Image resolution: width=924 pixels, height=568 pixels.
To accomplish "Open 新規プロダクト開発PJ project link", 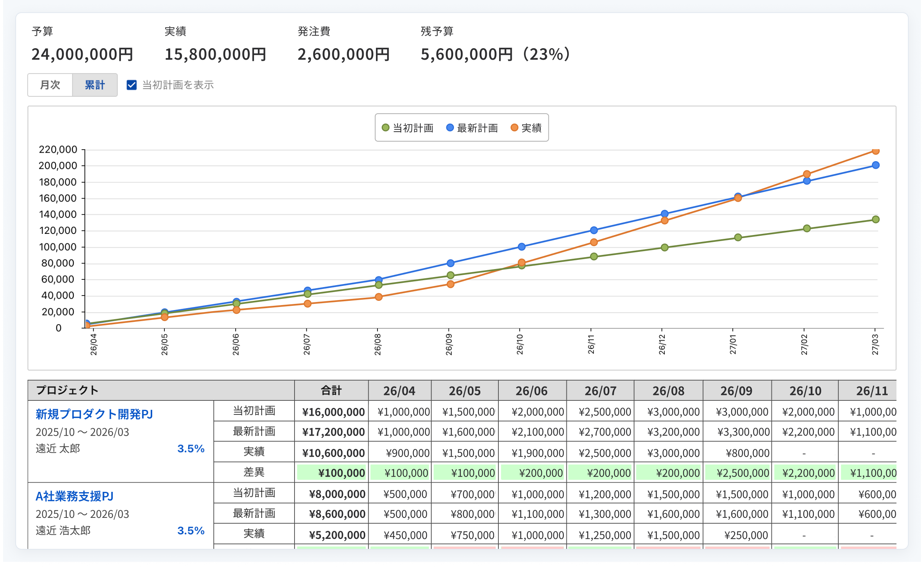I will (94, 414).
